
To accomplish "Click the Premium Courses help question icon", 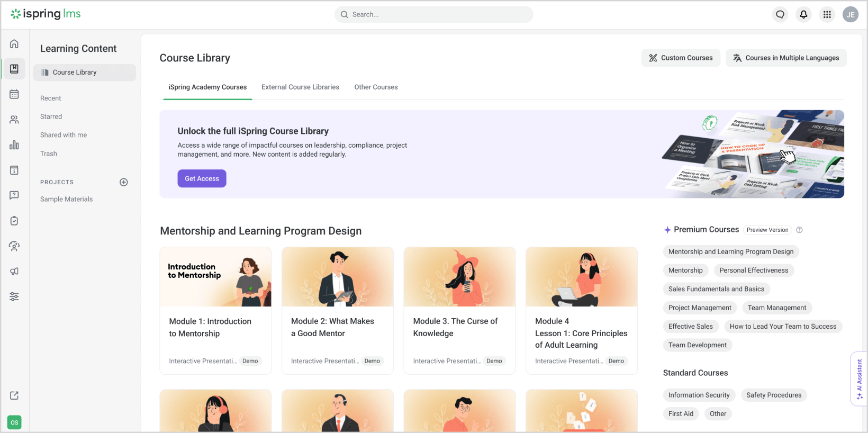I will coord(799,230).
